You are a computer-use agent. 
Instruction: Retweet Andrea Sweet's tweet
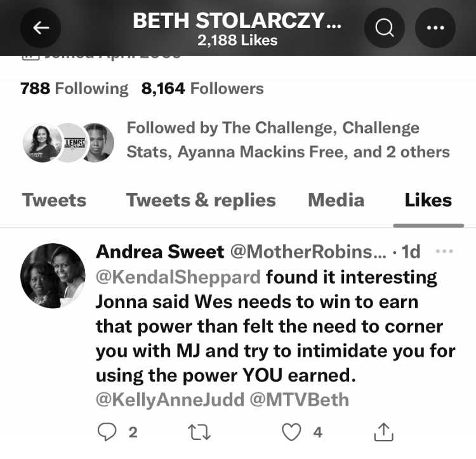click(x=199, y=432)
